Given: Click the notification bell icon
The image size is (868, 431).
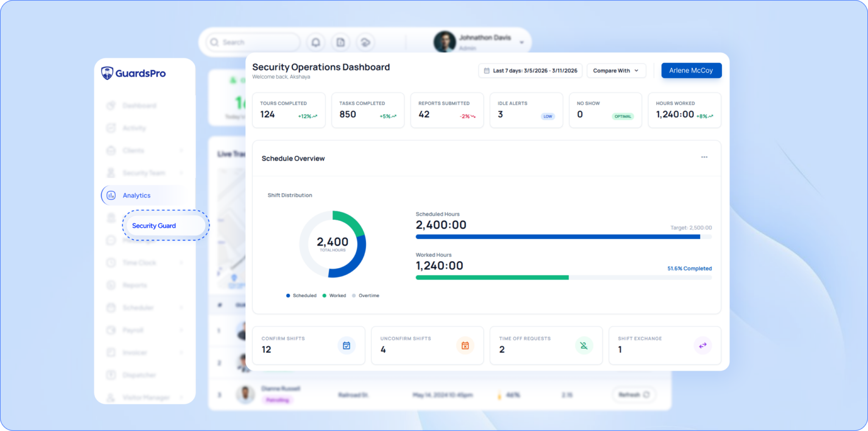Looking at the screenshot, I should (x=316, y=42).
